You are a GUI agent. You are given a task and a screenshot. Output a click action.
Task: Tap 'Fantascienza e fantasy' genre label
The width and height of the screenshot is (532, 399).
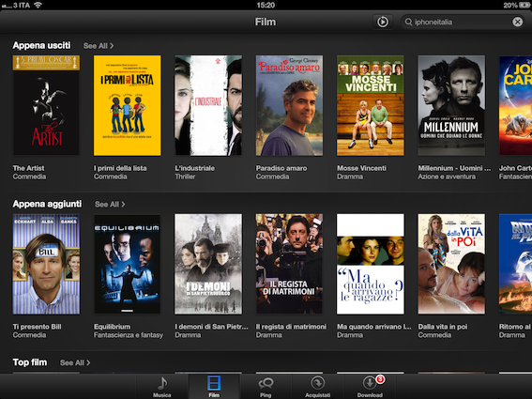click(129, 335)
